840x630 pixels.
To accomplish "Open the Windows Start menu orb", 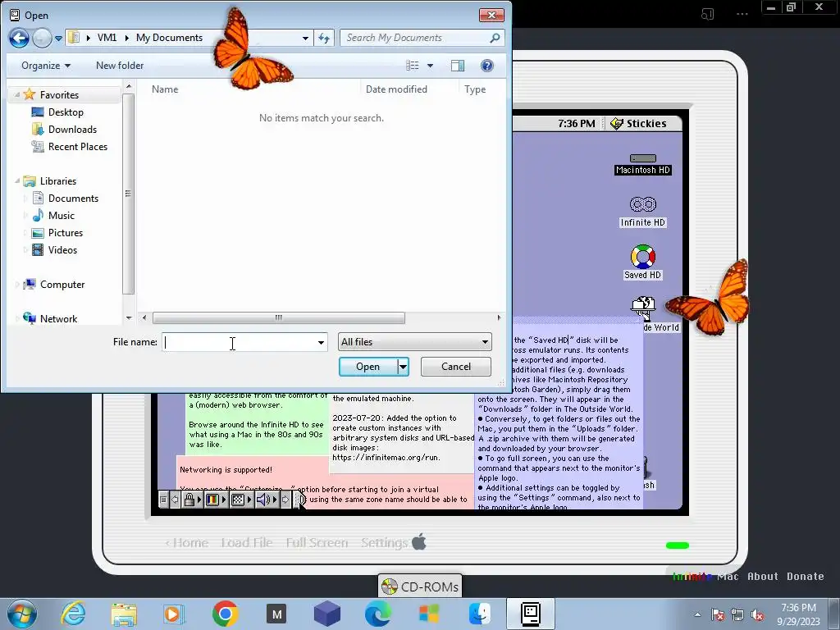I will 22,614.
